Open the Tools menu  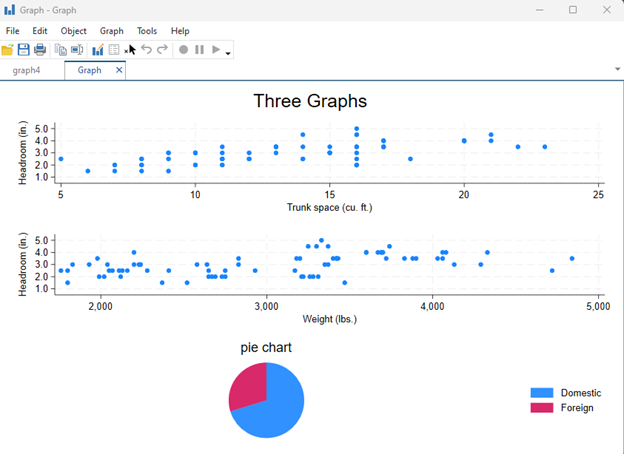click(x=147, y=31)
